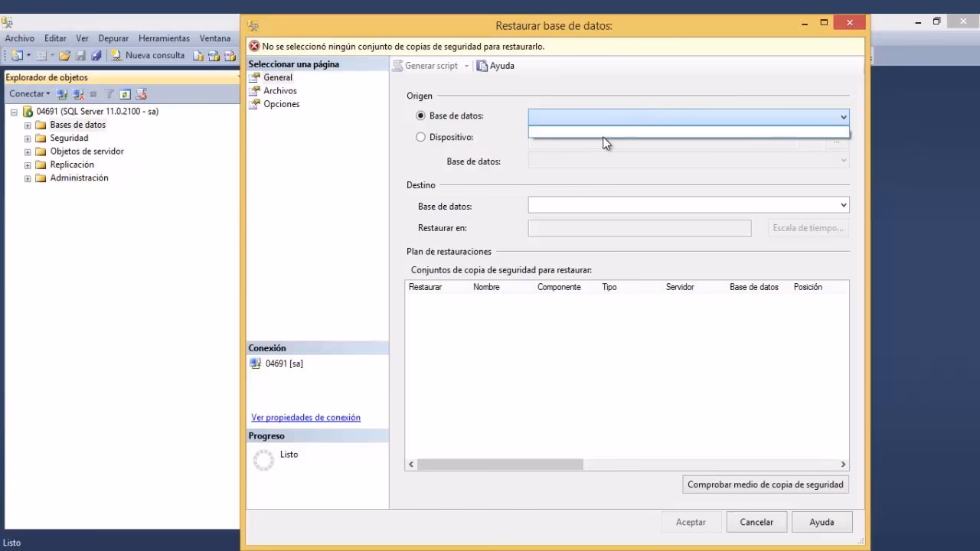This screenshot has height=551, width=980.
Task: Click the Servidor column header
Action: click(x=680, y=287)
